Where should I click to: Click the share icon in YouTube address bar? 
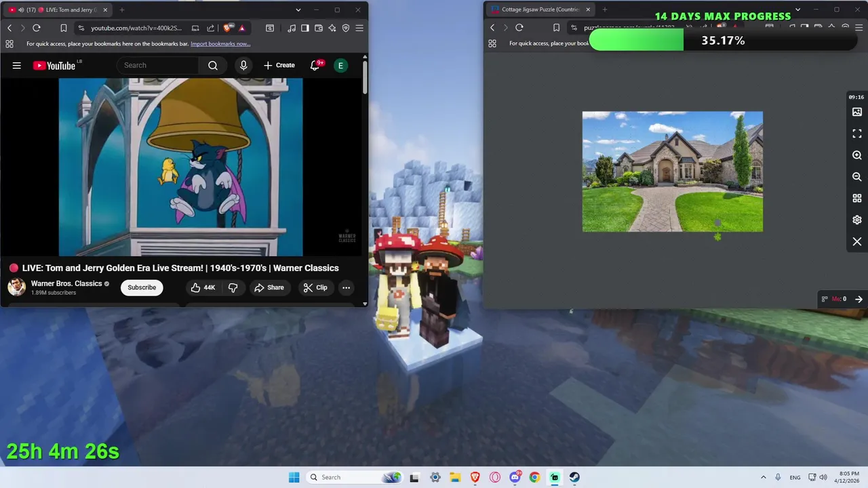(210, 28)
